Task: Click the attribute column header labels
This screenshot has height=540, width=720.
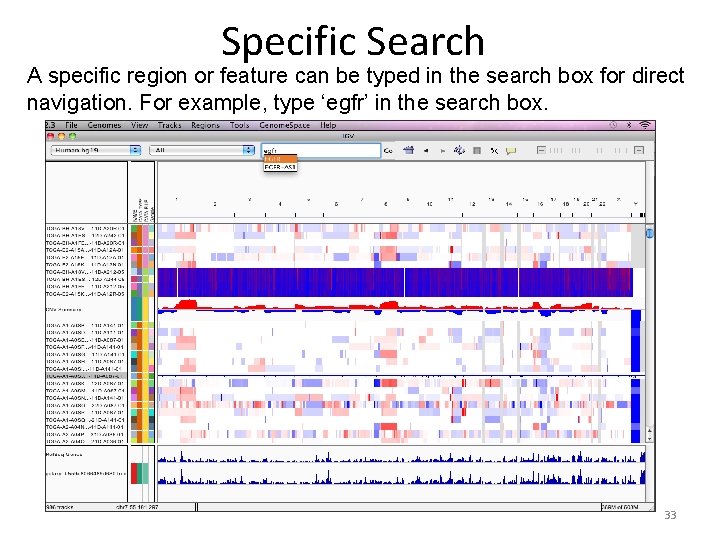Action: (143, 210)
